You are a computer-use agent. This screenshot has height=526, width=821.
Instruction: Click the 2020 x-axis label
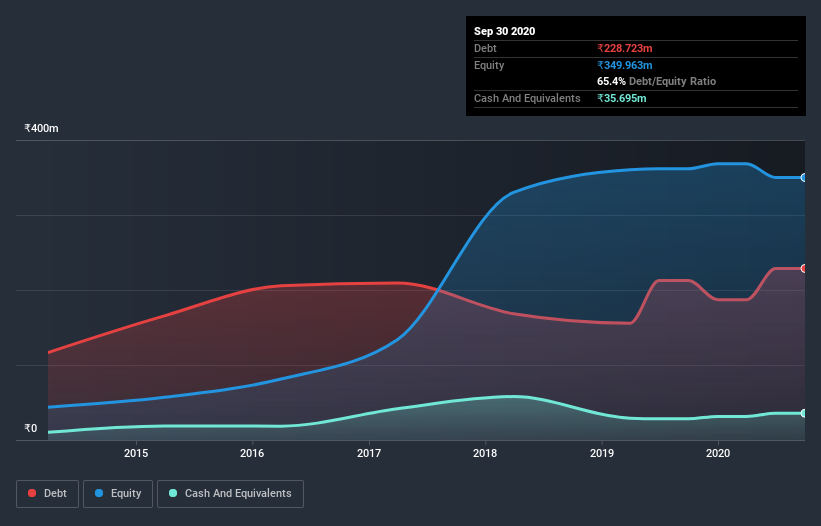[718, 453]
